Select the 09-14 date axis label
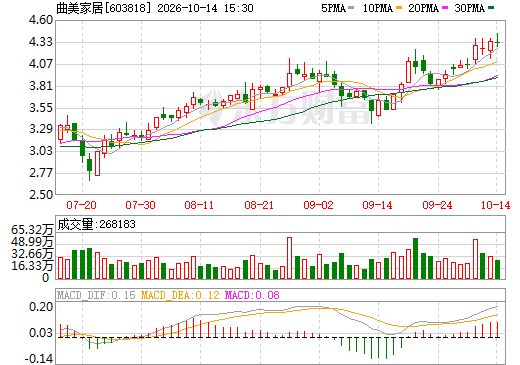Viewport: 520px width, 365px height. pos(378,205)
